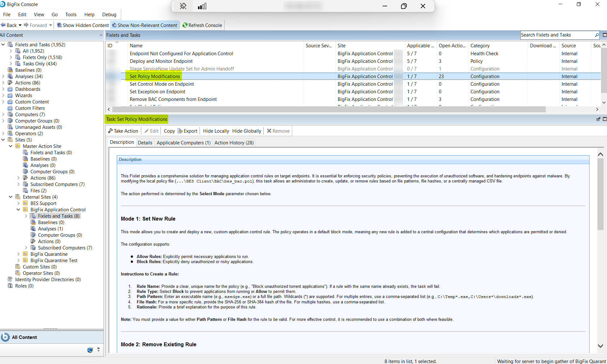This screenshot has width=607, height=364.
Task: Switch to the Details tab
Action: tap(145, 142)
